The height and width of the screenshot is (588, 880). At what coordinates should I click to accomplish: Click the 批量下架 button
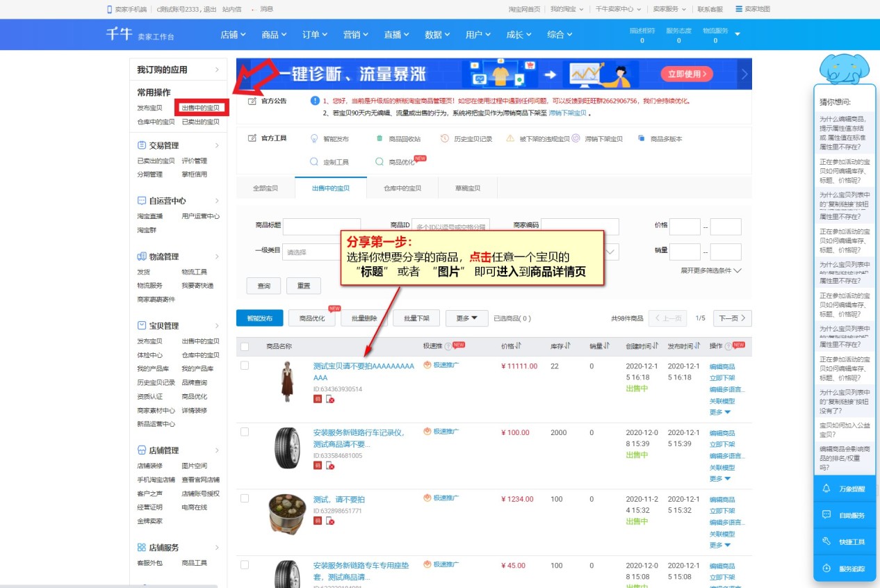pos(416,318)
